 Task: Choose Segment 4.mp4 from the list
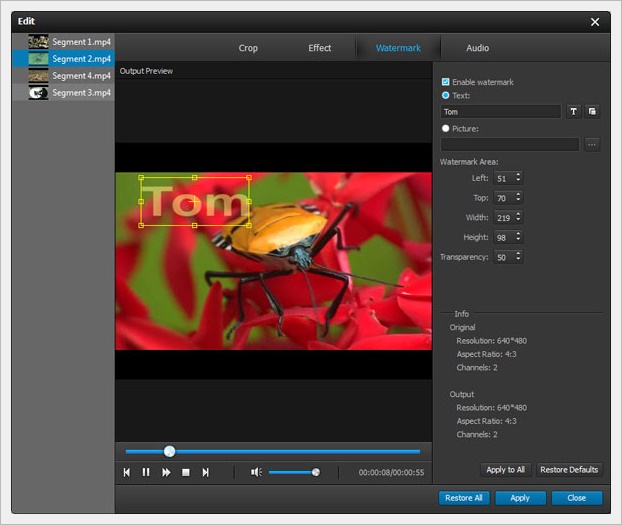63,76
